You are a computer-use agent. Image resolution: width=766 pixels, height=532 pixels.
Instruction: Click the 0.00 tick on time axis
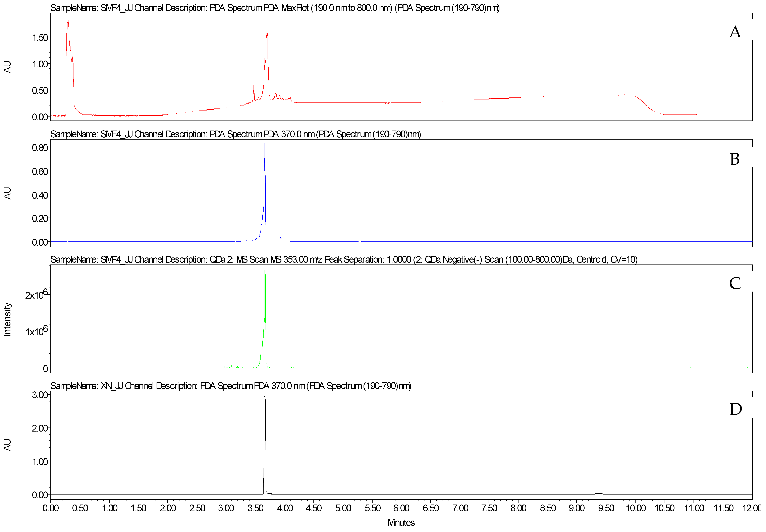[x=51, y=508]
